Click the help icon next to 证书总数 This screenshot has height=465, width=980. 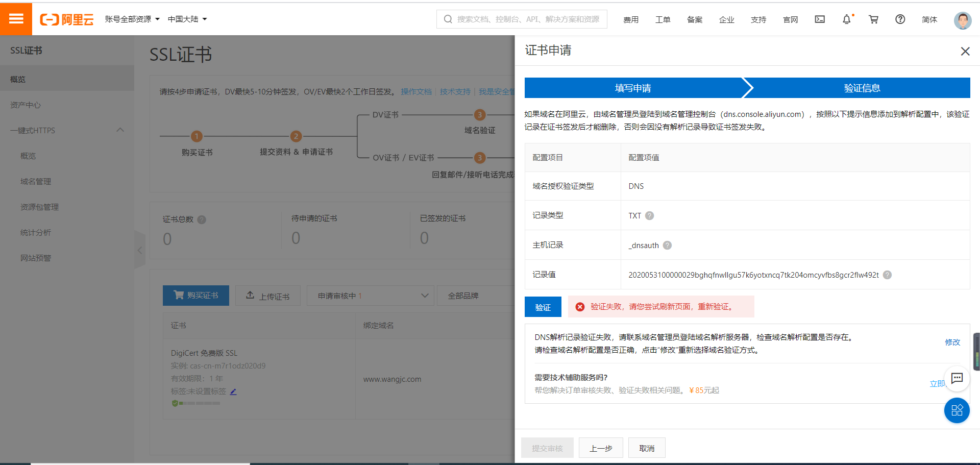pyautogui.click(x=202, y=219)
